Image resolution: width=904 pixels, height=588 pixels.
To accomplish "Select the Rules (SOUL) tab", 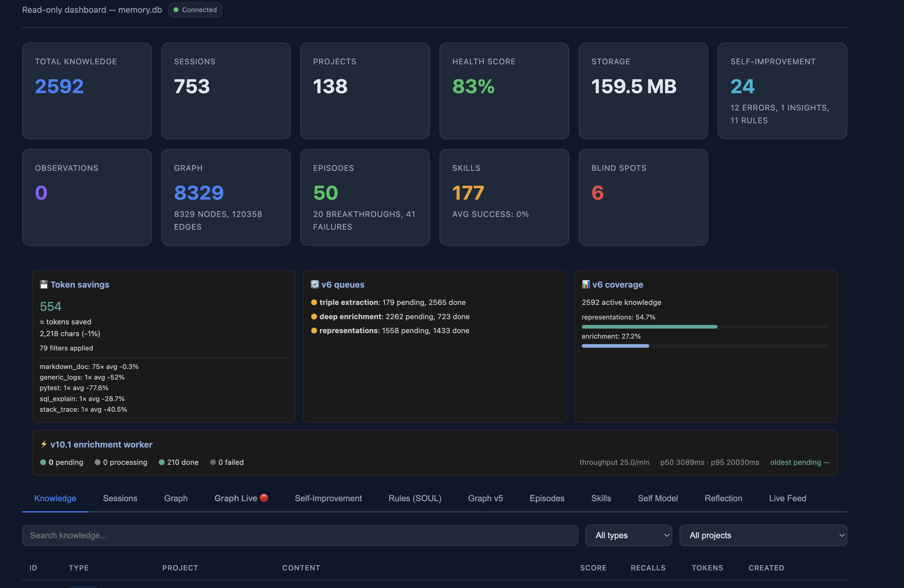I will pos(415,498).
